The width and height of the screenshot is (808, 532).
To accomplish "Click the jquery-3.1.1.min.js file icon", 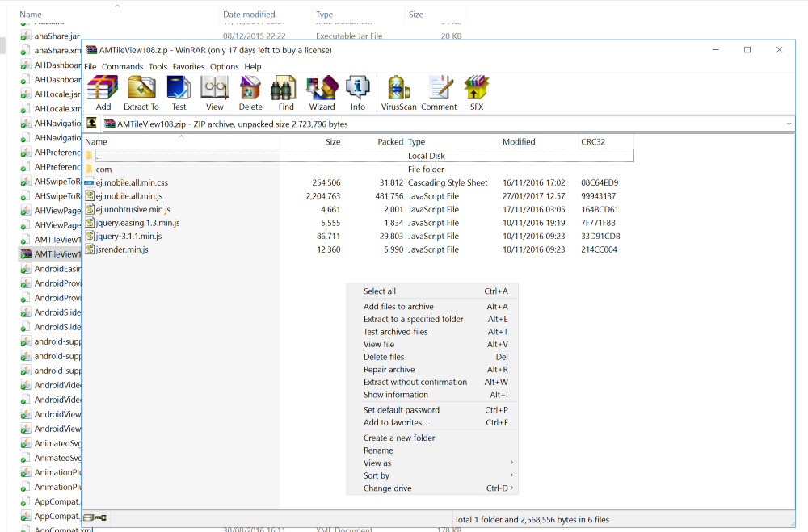I will pyautogui.click(x=90, y=236).
